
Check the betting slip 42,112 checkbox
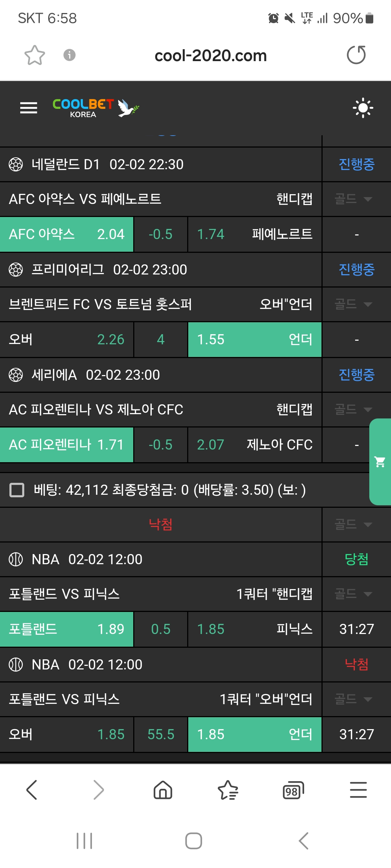[17, 490]
